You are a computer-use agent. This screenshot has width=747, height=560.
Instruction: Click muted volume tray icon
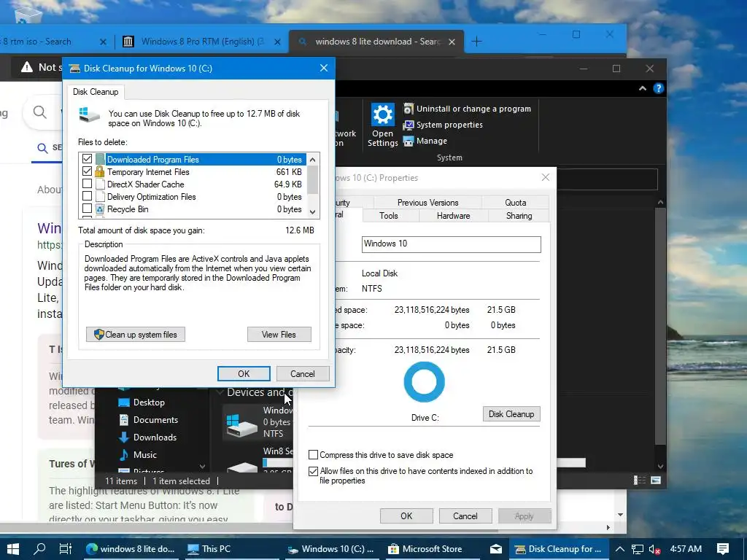654,549
